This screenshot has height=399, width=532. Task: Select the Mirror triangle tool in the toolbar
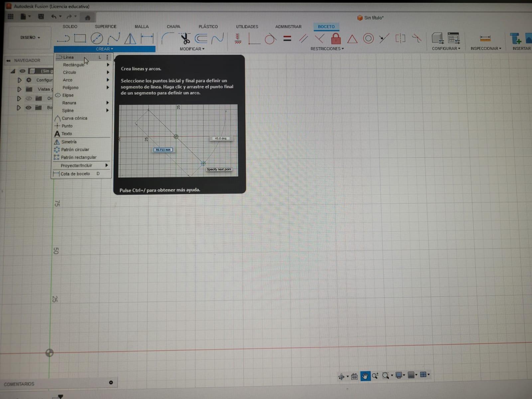tap(130, 39)
